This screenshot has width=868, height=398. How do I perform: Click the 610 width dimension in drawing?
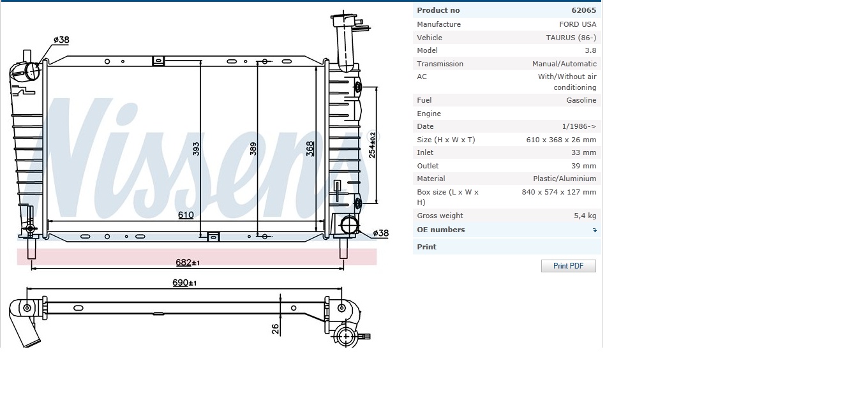(x=186, y=215)
